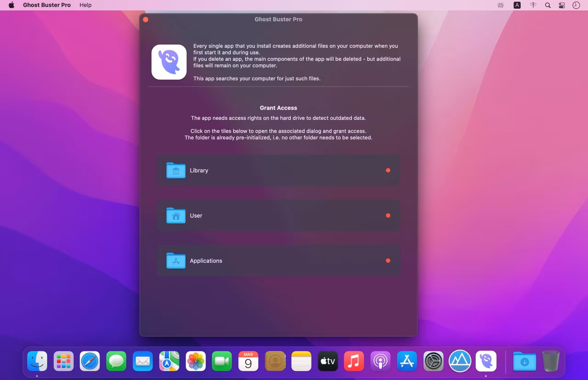Close the Ghost Buster Pro window
The width and height of the screenshot is (588, 380).
(x=146, y=20)
